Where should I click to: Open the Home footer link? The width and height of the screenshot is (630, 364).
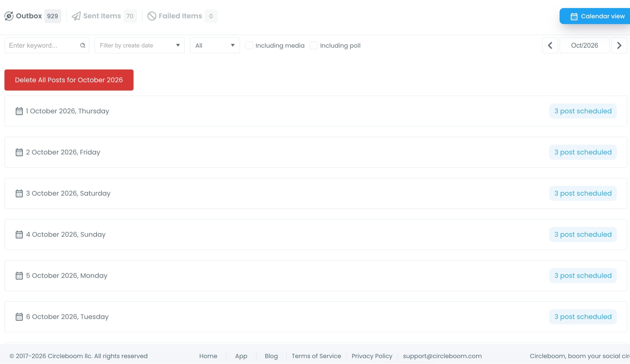(208, 356)
